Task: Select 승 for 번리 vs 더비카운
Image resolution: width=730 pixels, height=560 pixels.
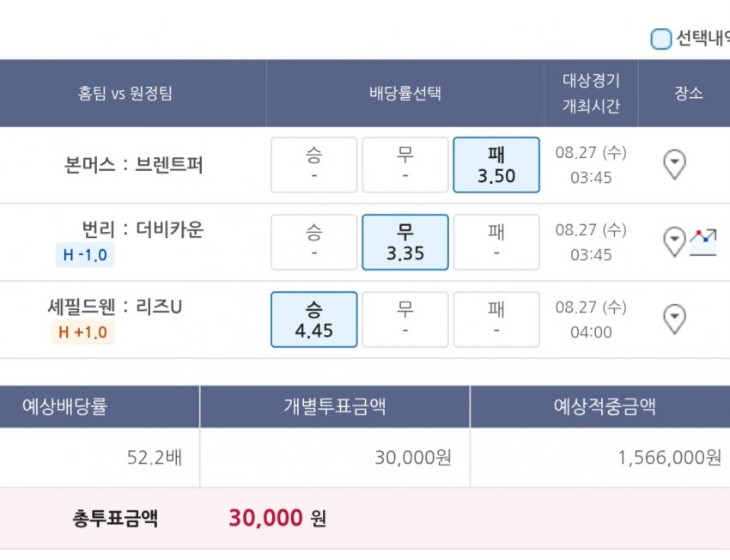Action: coord(313,242)
